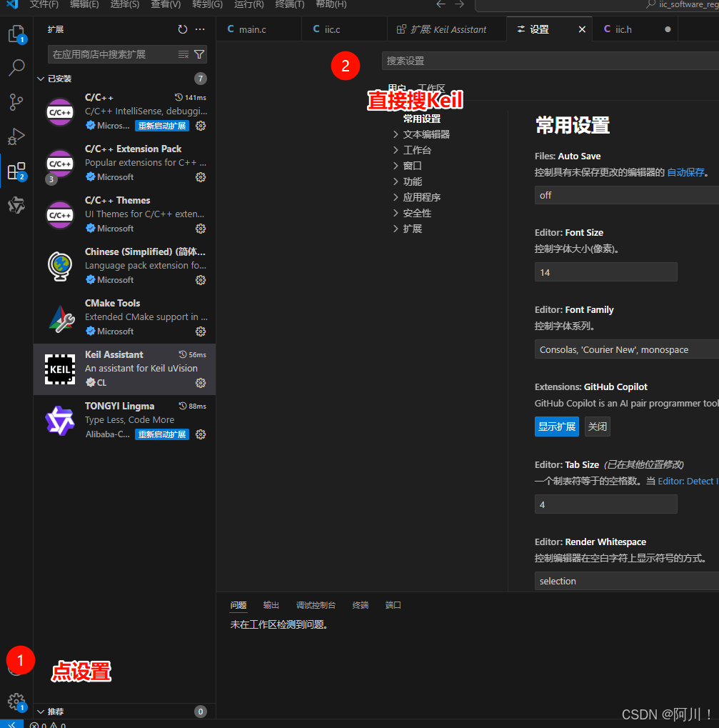Open manage gear for C/C++ Extension Pack
Screen dimensions: 719x728
click(201, 177)
